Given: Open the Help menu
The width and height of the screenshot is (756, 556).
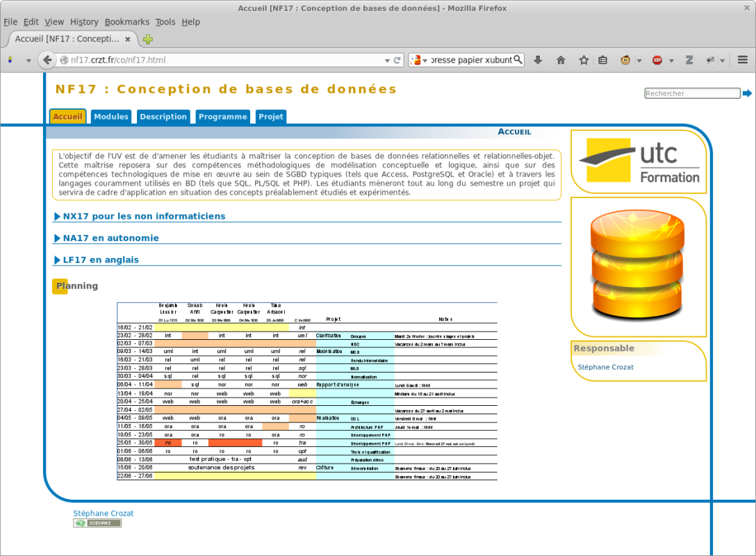Looking at the screenshot, I should pyautogui.click(x=190, y=22).
